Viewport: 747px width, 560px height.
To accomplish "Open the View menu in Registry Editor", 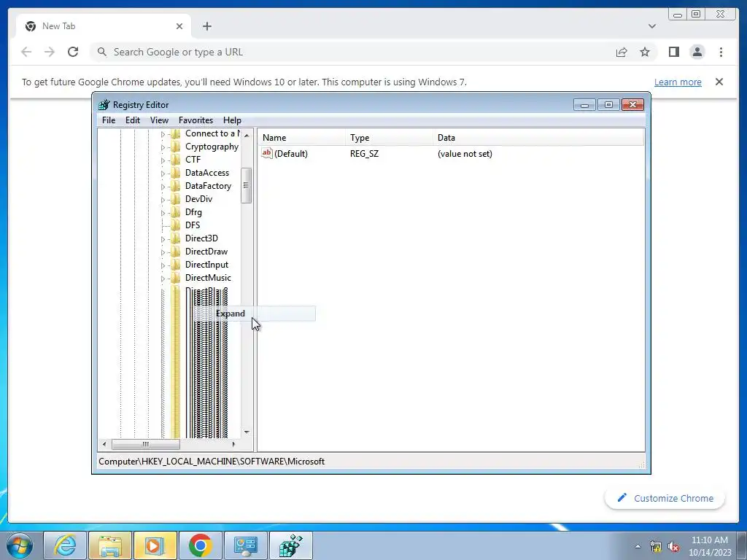I will coord(159,120).
